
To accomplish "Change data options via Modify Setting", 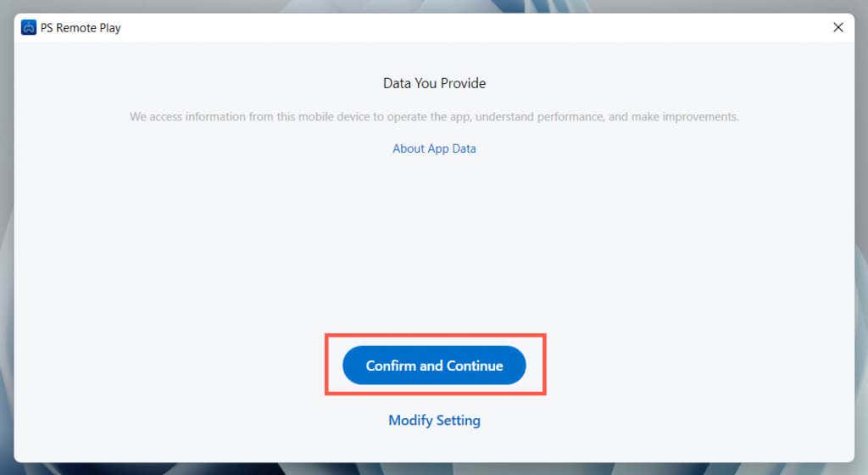I will (434, 420).
